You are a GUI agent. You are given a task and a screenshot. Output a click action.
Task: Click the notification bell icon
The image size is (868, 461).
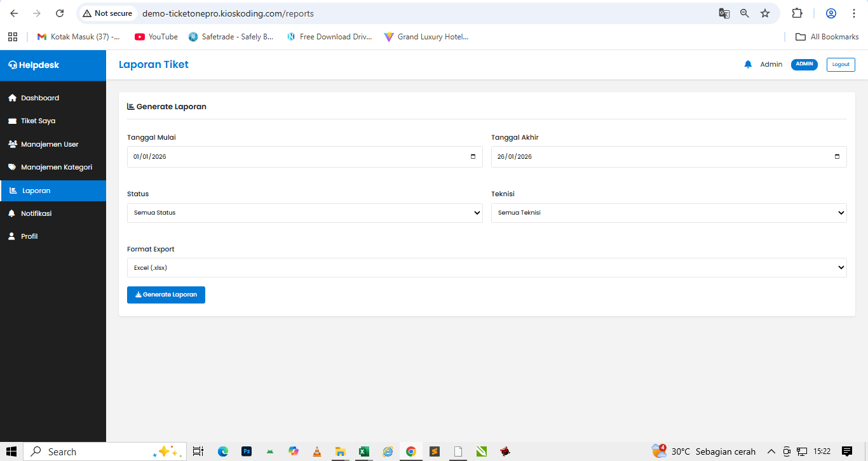pyautogui.click(x=748, y=63)
